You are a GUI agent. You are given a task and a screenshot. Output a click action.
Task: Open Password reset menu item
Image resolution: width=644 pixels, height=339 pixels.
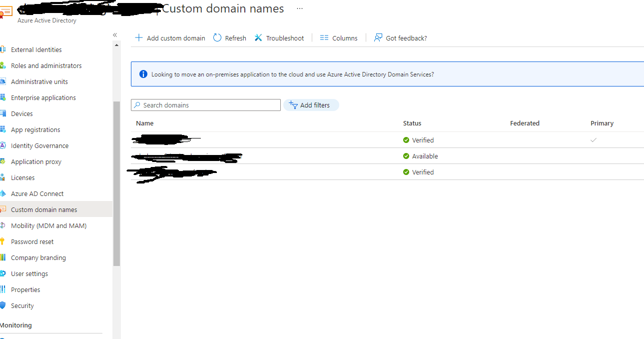coord(32,241)
